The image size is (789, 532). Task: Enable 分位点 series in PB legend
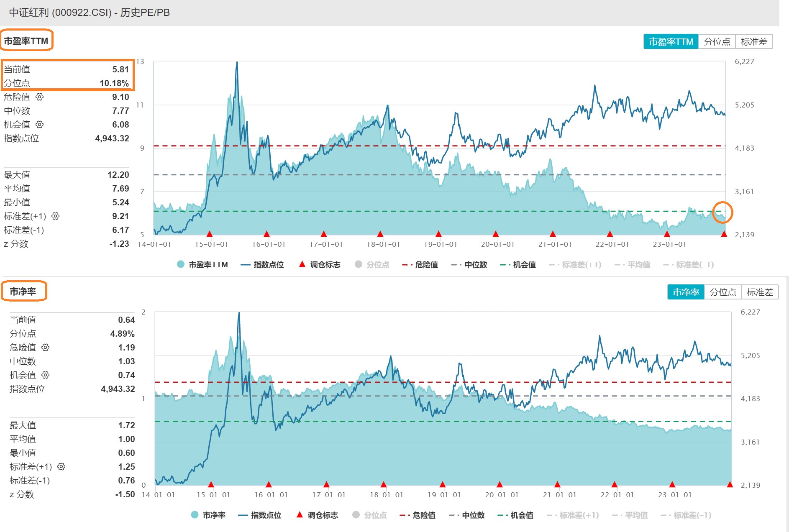coord(369,515)
